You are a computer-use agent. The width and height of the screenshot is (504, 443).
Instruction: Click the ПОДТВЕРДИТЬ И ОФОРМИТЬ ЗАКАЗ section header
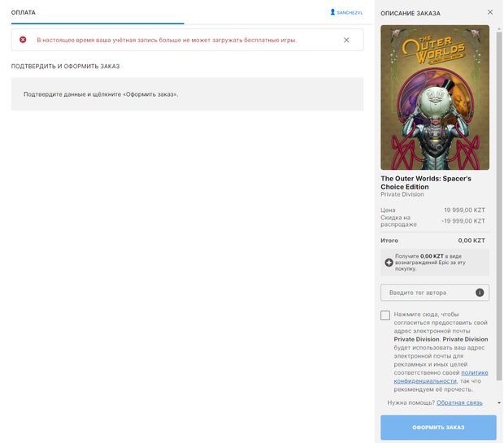65,66
